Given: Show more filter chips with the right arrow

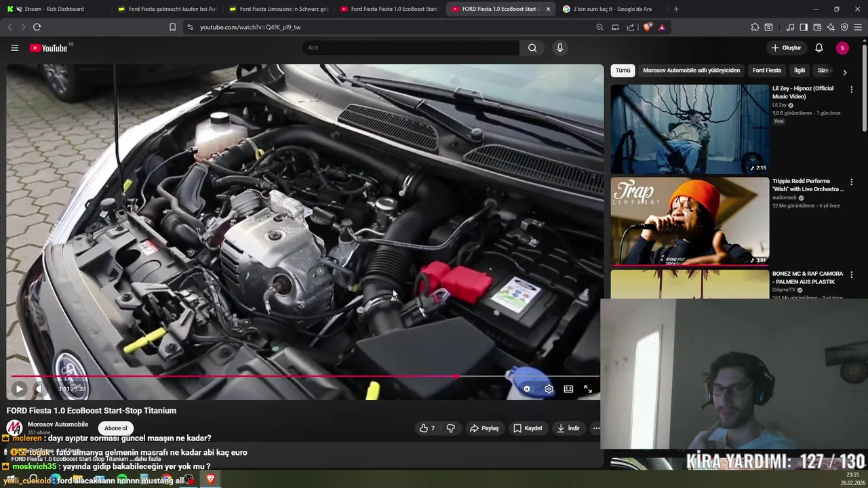Looking at the screenshot, I should click(x=844, y=72).
